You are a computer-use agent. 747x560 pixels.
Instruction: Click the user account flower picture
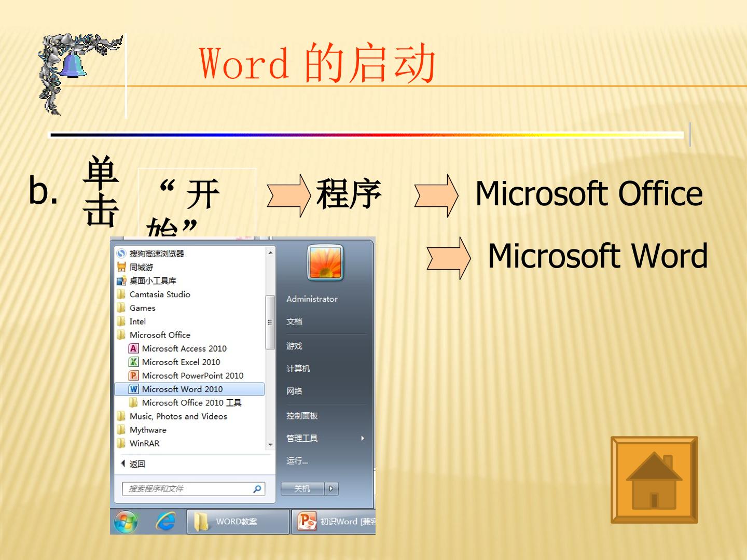point(325,262)
